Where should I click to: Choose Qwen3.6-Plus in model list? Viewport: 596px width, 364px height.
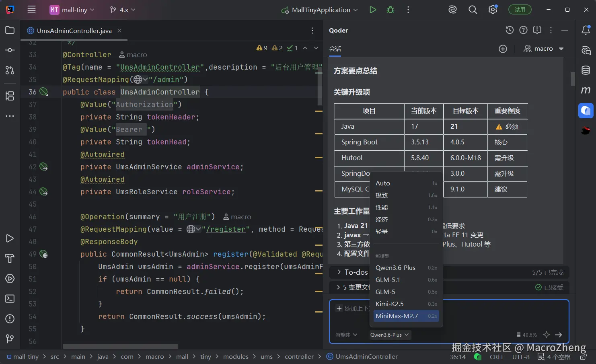pyautogui.click(x=406, y=267)
